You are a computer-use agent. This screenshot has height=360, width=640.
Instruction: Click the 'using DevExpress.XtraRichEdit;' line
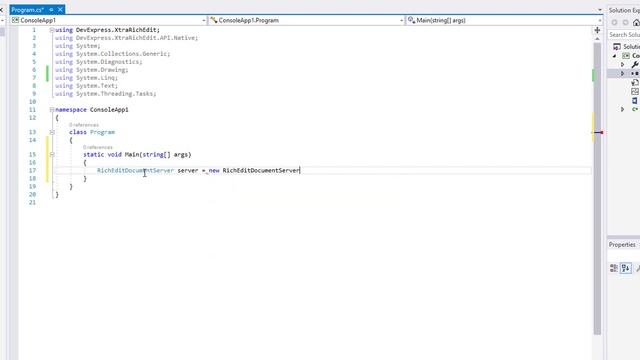point(107,30)
